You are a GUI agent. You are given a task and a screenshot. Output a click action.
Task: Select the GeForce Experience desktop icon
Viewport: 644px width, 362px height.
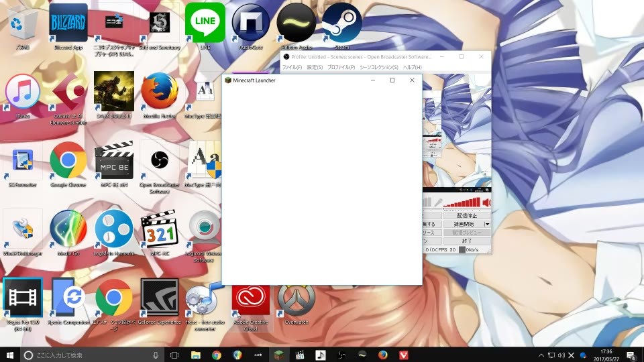(160, 302)
